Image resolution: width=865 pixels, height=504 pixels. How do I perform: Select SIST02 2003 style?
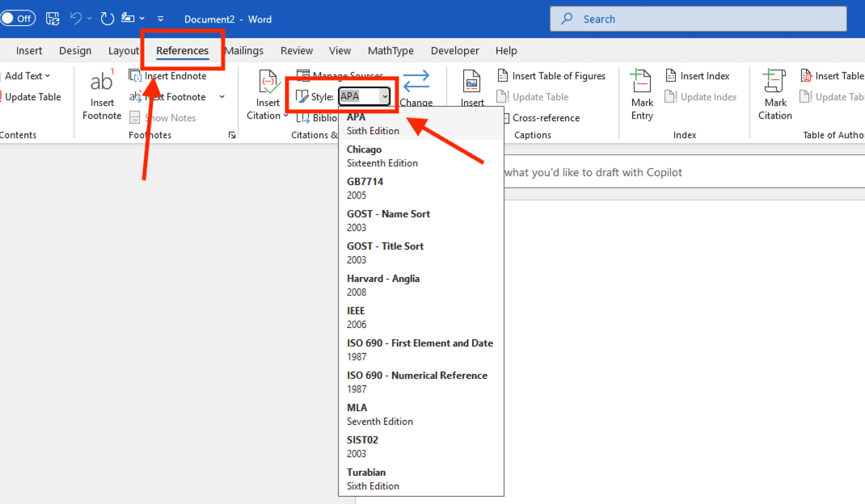pos(420,446)
